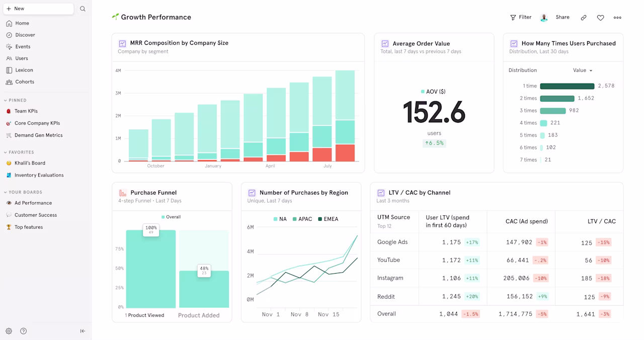Click the Google Ads row label
Image resolution: width=644 pixels, height=340 pixels.
pos(392,242)
